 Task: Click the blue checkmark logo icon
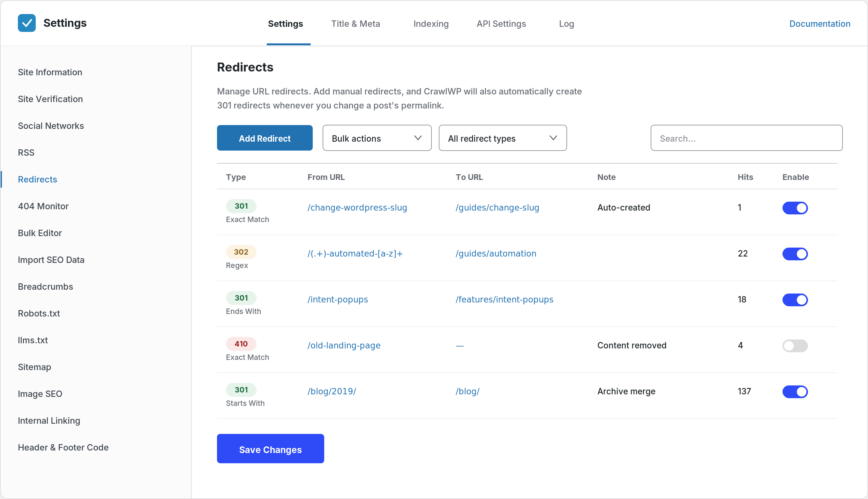[x=27, y=23]
